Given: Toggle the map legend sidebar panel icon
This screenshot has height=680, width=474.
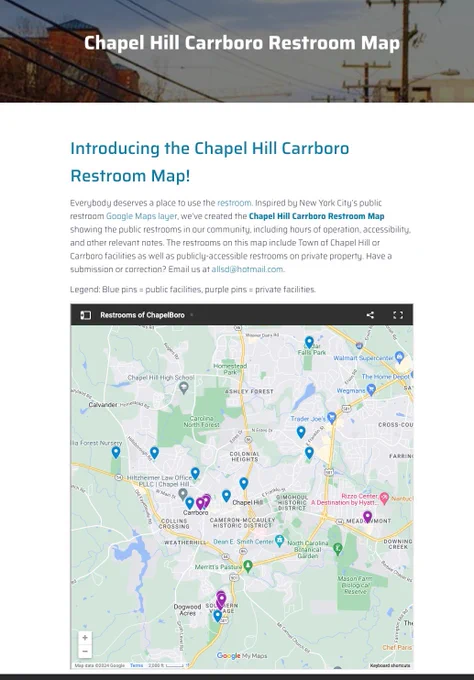Looking at the screenshot, I should pos(85,315).
